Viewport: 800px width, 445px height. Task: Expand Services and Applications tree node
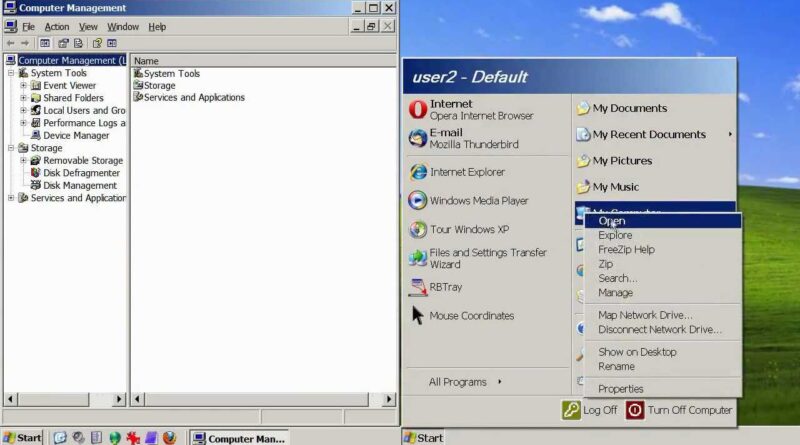click(11, 197)
